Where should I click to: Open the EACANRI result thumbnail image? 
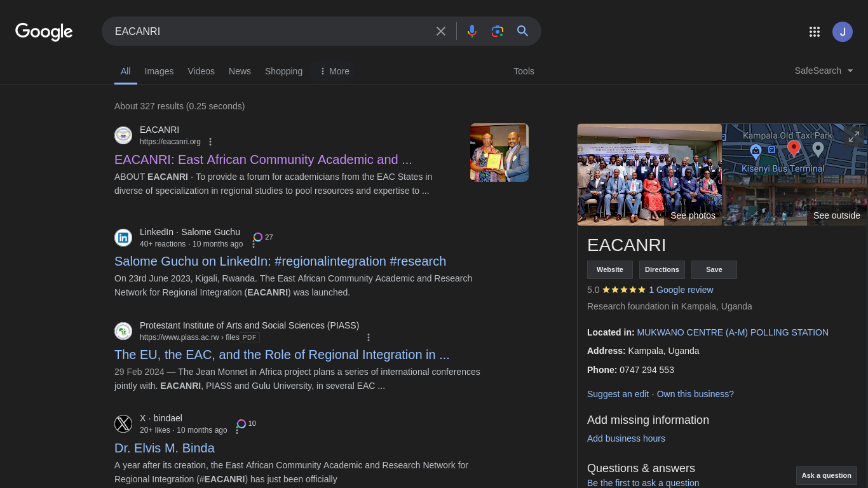coord(499,152)
